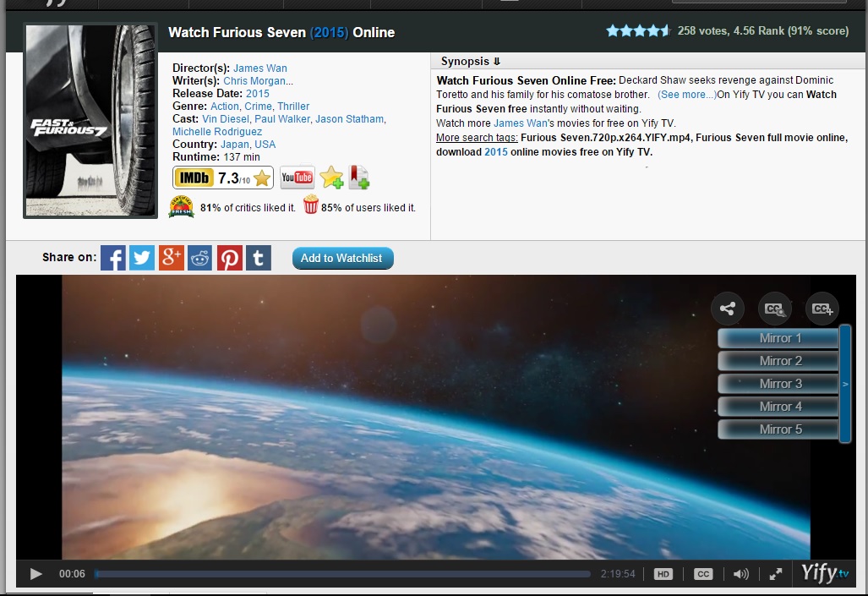The height and width of the screenshot is (596, 868).
Task: Select Mirror 5 source
Action: (x=779, y=429)
